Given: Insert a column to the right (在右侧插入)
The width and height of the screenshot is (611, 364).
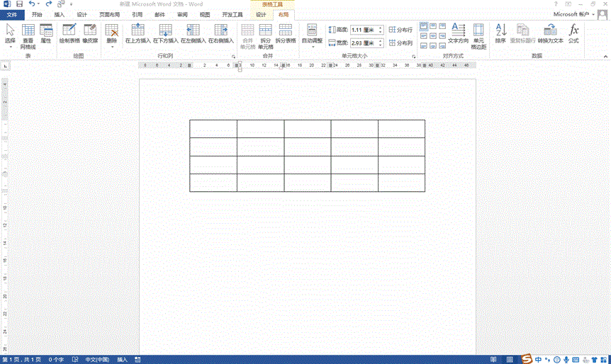Looking at the screenshot, I should click(220, 33).
